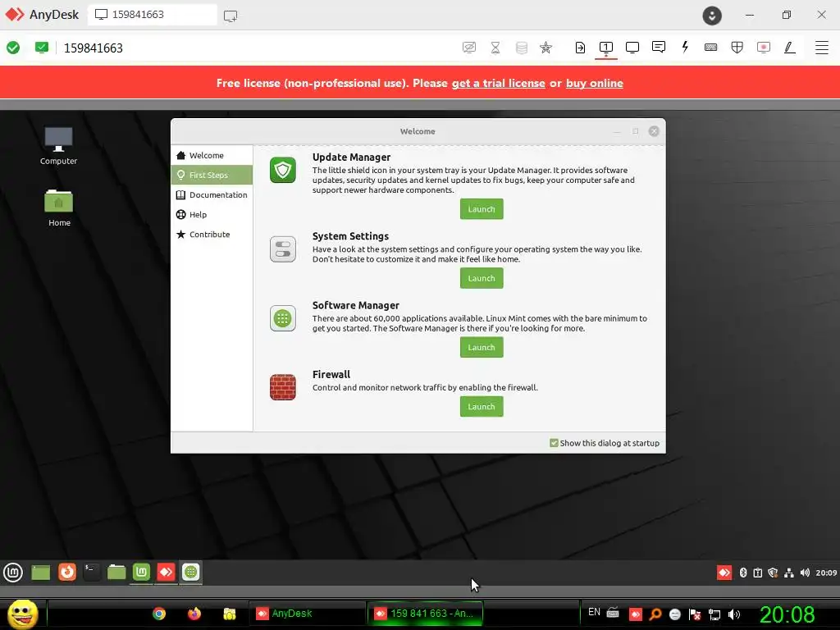Open new session tab plus icon
This screenshot has width=840, height=630.
coord(231,16)
